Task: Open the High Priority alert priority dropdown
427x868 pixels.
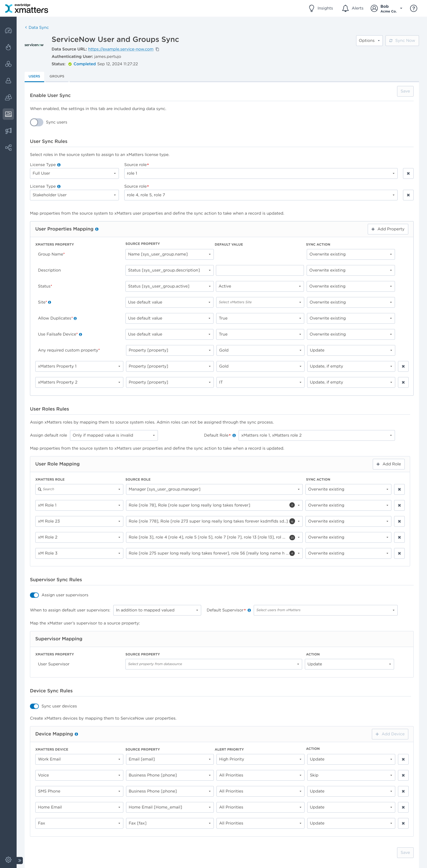Action: (x=260, y=759)
